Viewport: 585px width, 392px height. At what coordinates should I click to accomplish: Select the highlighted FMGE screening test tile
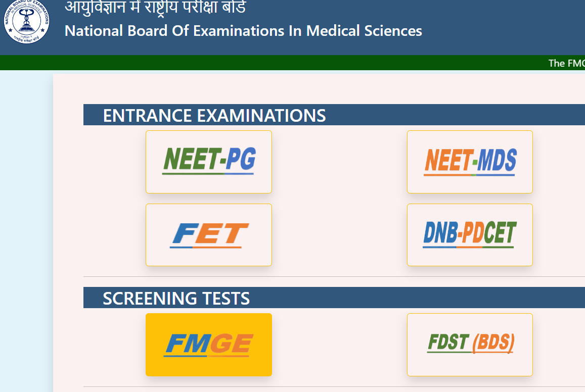click(208, 345)
